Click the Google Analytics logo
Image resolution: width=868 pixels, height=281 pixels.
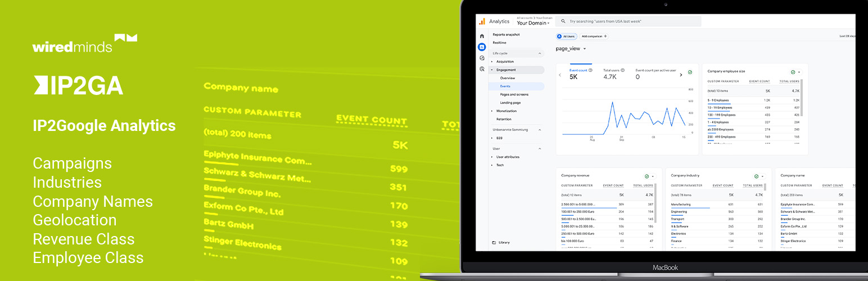482,21
